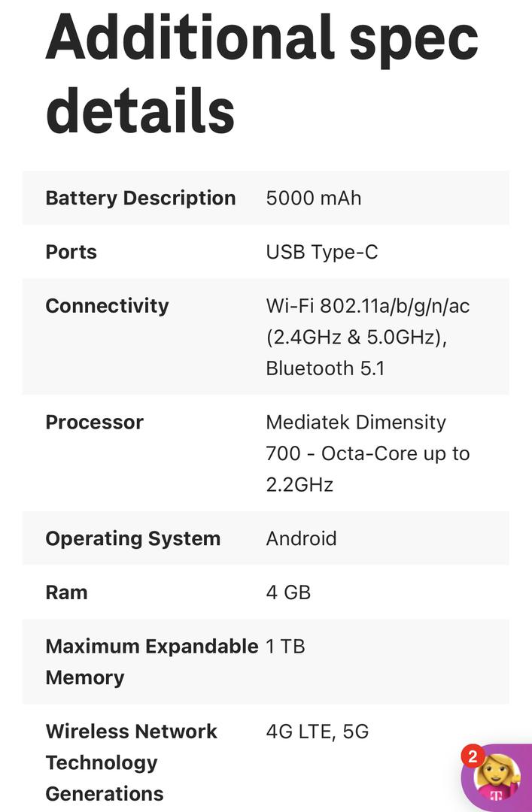Select the Maximum Expandable Memory label
Image resolution: width=532 pixels, height=812 pixels.
pyautogui.click(x=152, y=662)
